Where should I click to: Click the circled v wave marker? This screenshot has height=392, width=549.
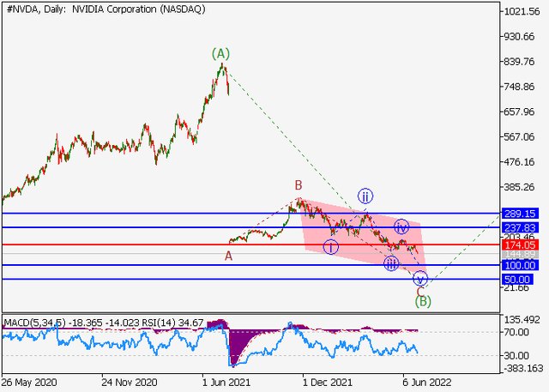click(x=420, y=279)
